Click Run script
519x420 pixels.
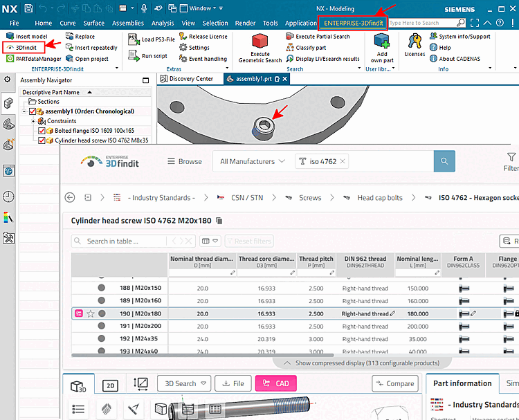[x=147, y=56]
